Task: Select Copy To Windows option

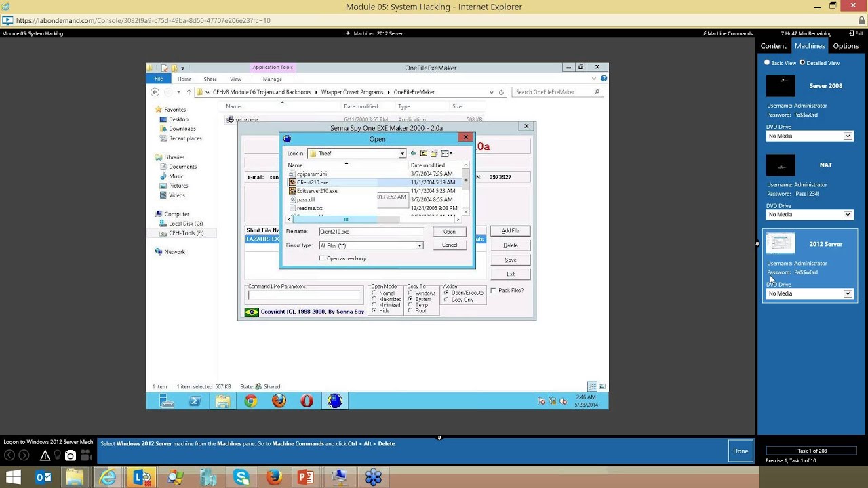Action: pyautogui.click(x=410, y=293)
